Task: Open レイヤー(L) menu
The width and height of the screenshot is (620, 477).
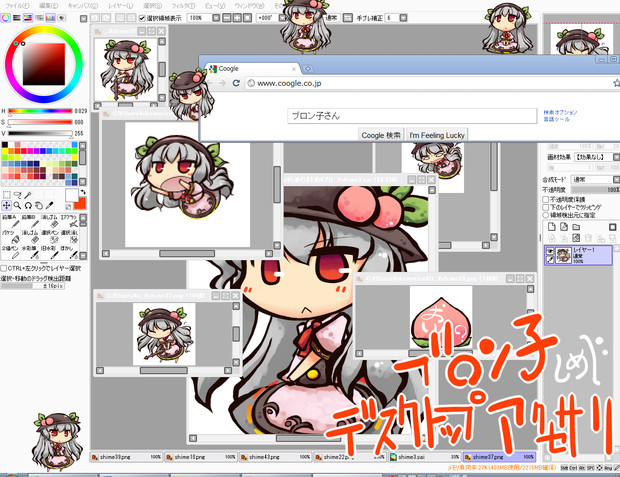Action: coord(121,6)
